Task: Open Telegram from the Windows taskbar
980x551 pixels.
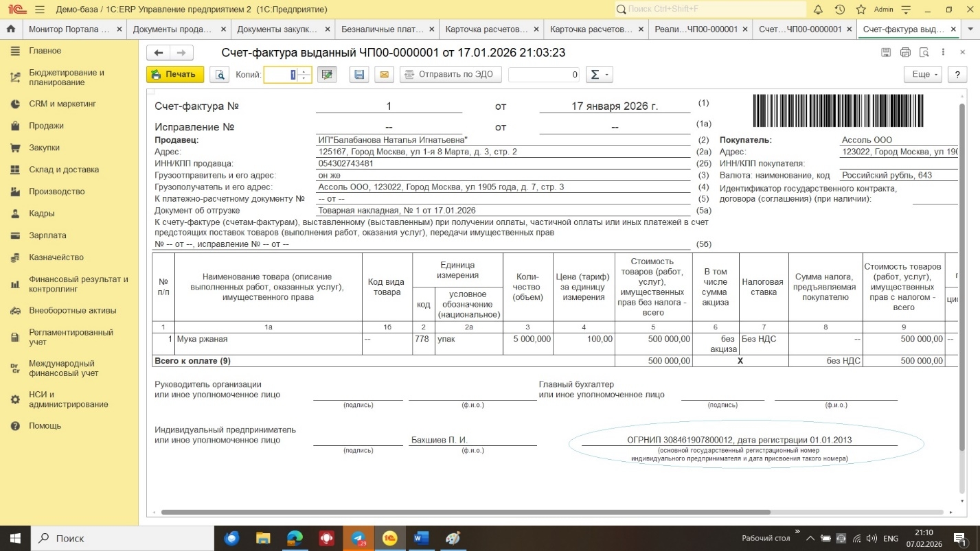Action: click(358, 538)
